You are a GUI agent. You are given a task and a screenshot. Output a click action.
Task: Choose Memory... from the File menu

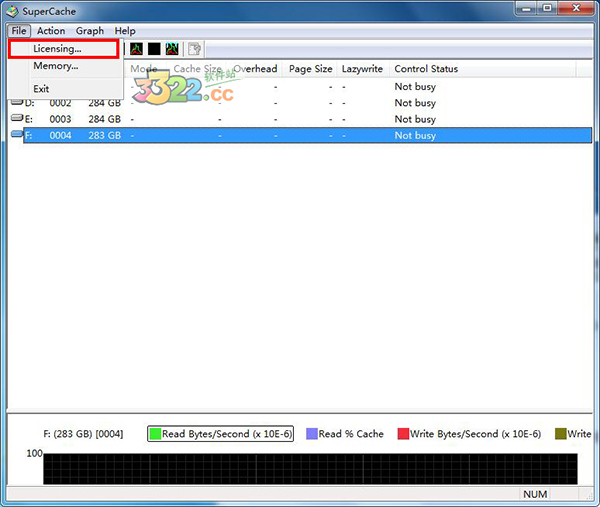click(65, 66)
